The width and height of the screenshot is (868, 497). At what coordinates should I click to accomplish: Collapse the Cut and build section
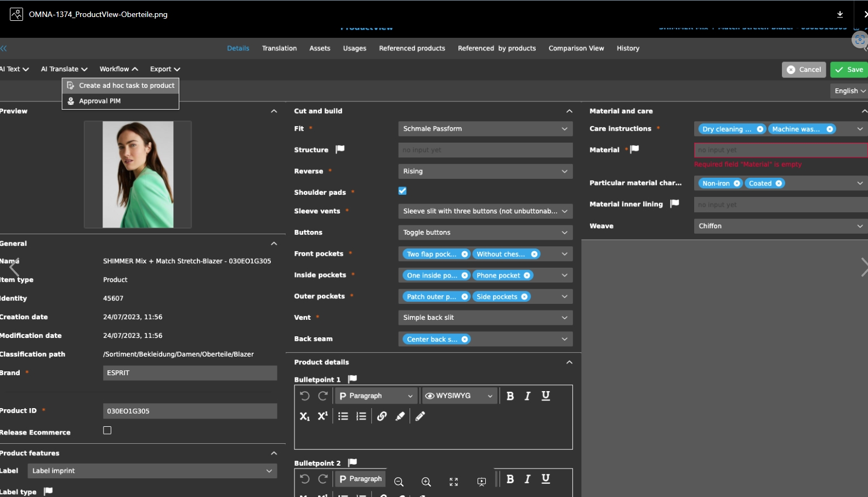click(x=569, y=111)
